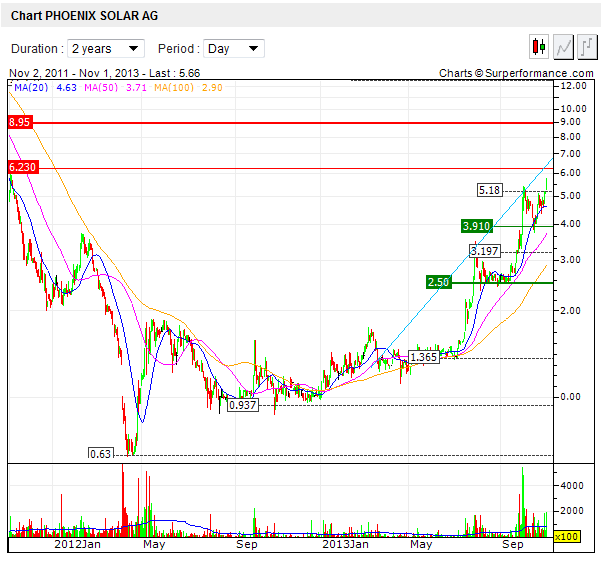Click the MA(20) value 4.63
601x561 pixels.
point(67,88)
